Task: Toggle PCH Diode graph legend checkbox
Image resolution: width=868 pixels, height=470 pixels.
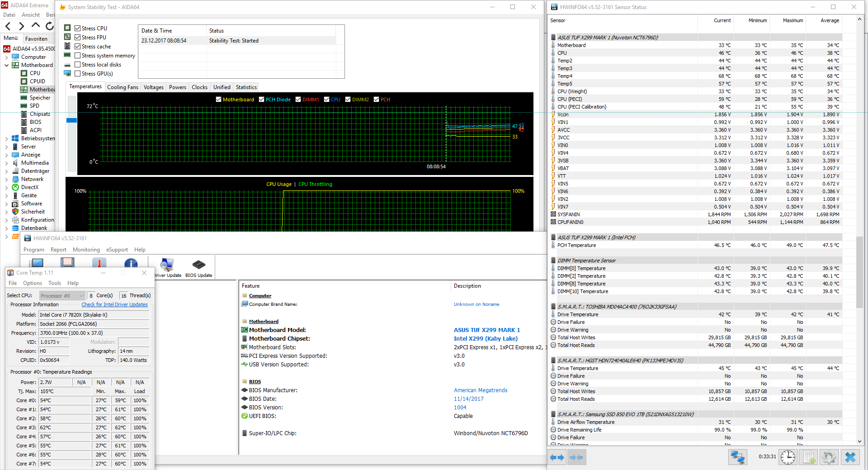Action: [262, 100]
